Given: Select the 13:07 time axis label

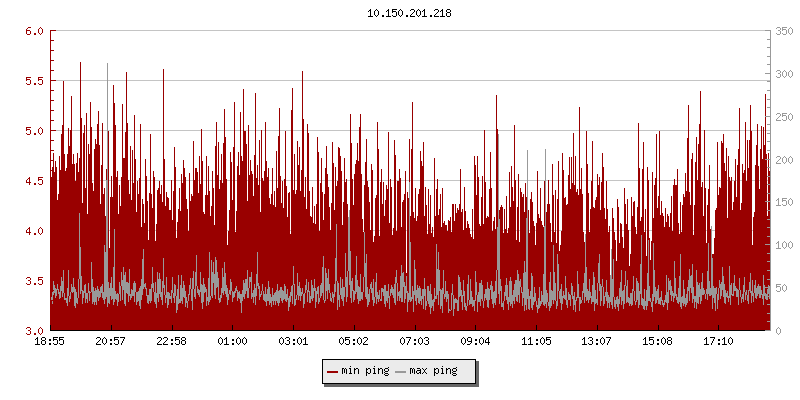Looking at the screenshot, I should pos(597,342).
